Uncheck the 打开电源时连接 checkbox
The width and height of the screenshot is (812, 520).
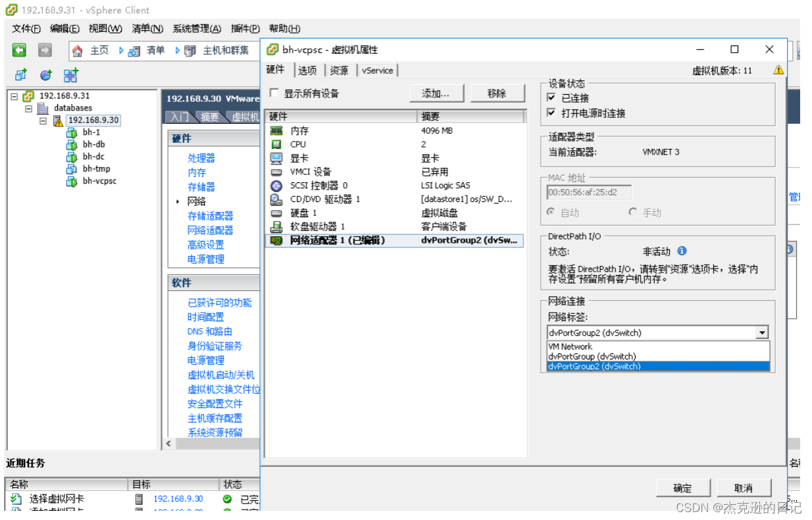tap(551, 113)
